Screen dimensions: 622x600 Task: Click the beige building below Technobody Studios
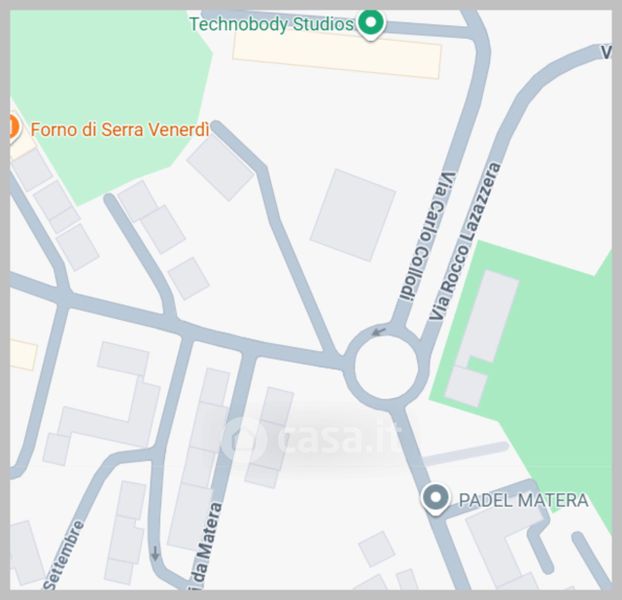click(x=337, y=54)
